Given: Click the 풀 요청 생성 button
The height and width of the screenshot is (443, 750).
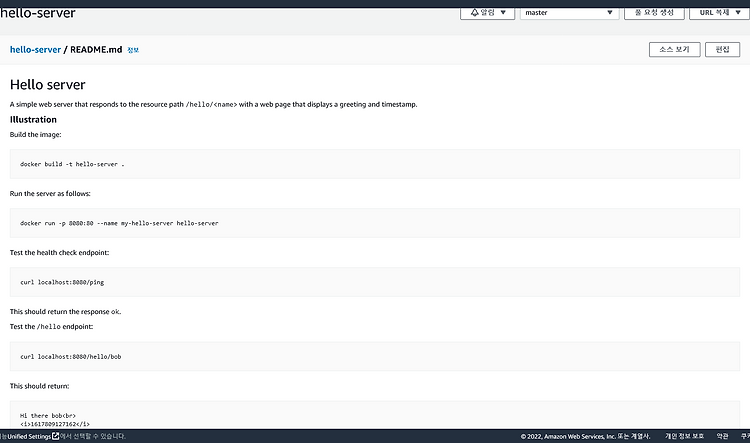Looking at the screenshot, I should point(654,13).
